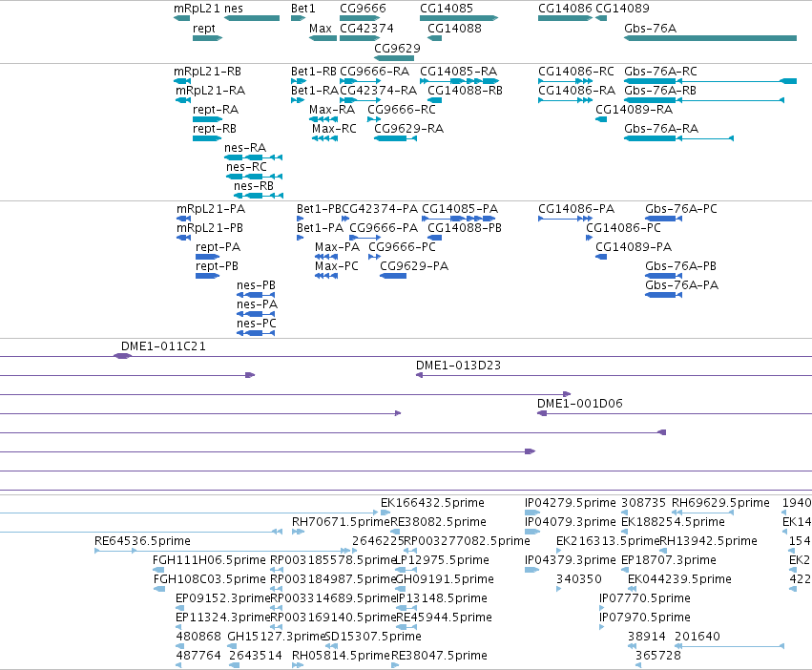Select EST RE64536.5prime
This screenshot has width=812, height=670.
(142, 541)
